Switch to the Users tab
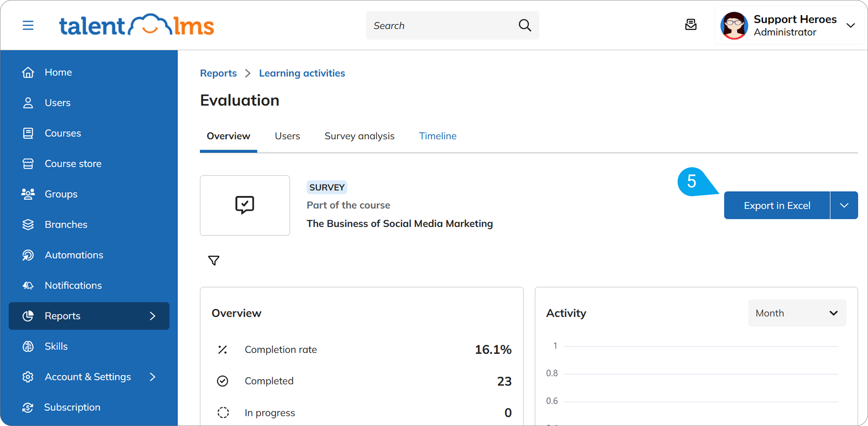This screenshot has width=868, height=426. [287, 136]
